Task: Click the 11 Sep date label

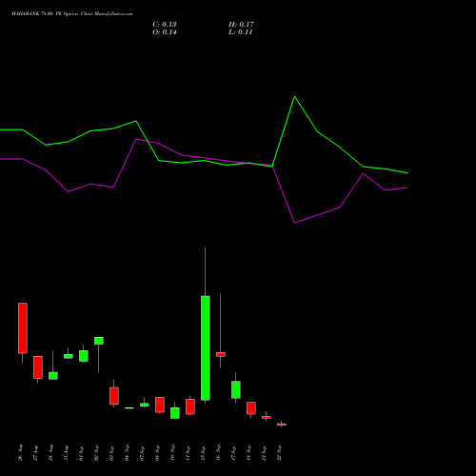Action: [188, 452]
